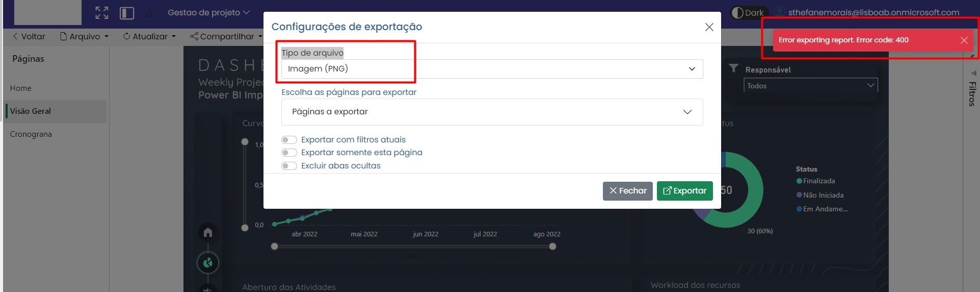This screenshot has height=292, width=980.
Task: Click the Fechar button
Action: click(627, 191)
